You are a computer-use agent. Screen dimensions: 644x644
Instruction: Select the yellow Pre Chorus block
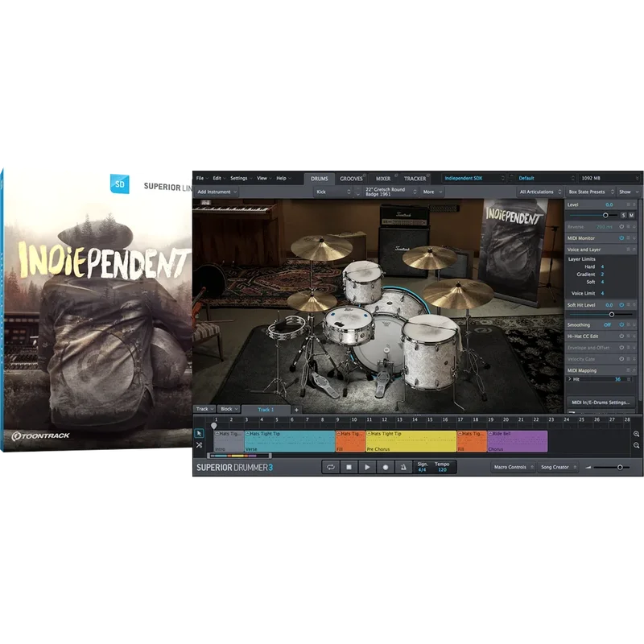(x=411, y=441)
